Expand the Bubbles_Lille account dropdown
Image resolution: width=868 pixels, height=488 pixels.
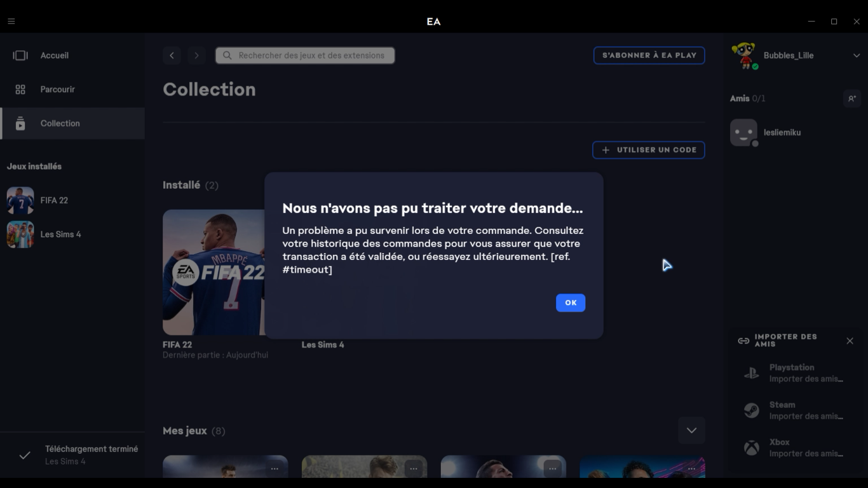coord(857,56)
